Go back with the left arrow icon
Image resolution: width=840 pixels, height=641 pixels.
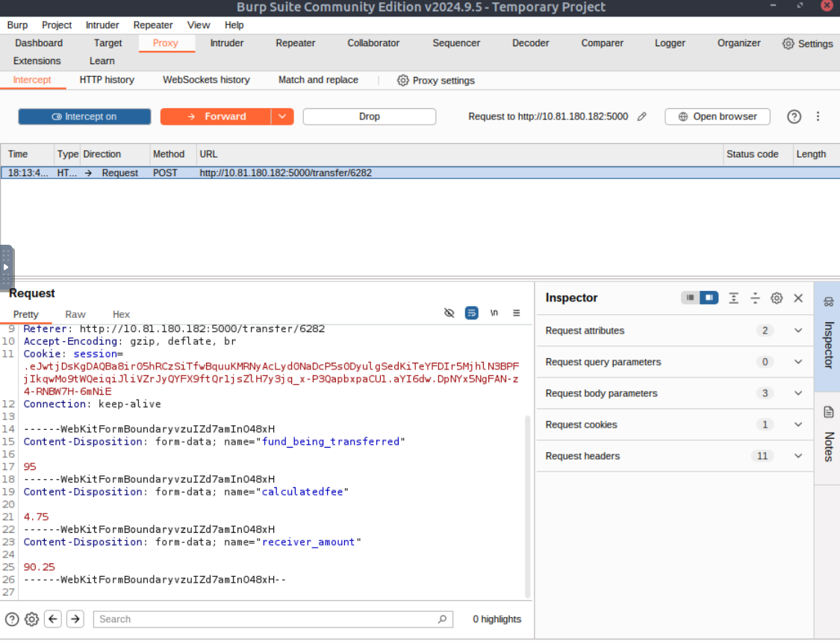point(52,619)
